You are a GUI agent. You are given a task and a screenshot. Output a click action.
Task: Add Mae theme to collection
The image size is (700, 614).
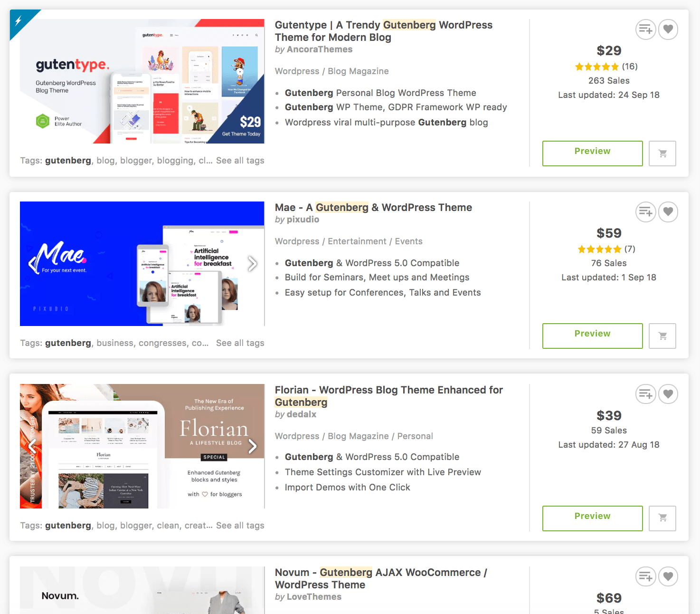[646, 212]
